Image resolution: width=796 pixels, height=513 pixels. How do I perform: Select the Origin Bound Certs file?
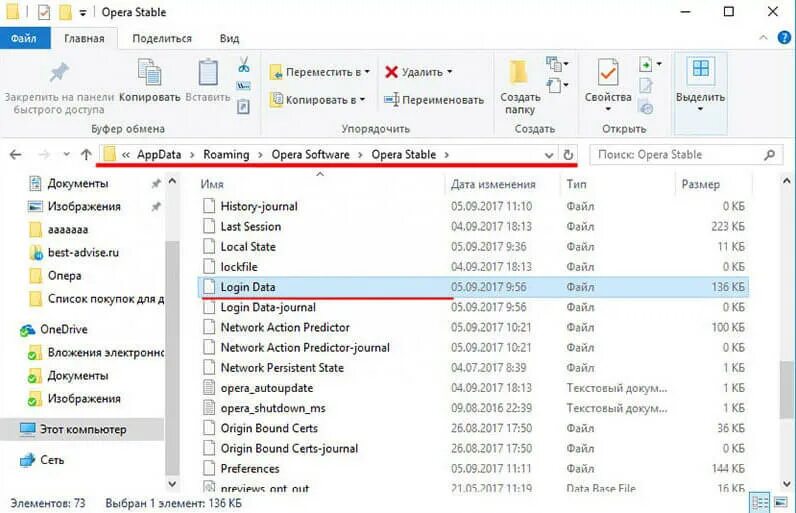472,429
